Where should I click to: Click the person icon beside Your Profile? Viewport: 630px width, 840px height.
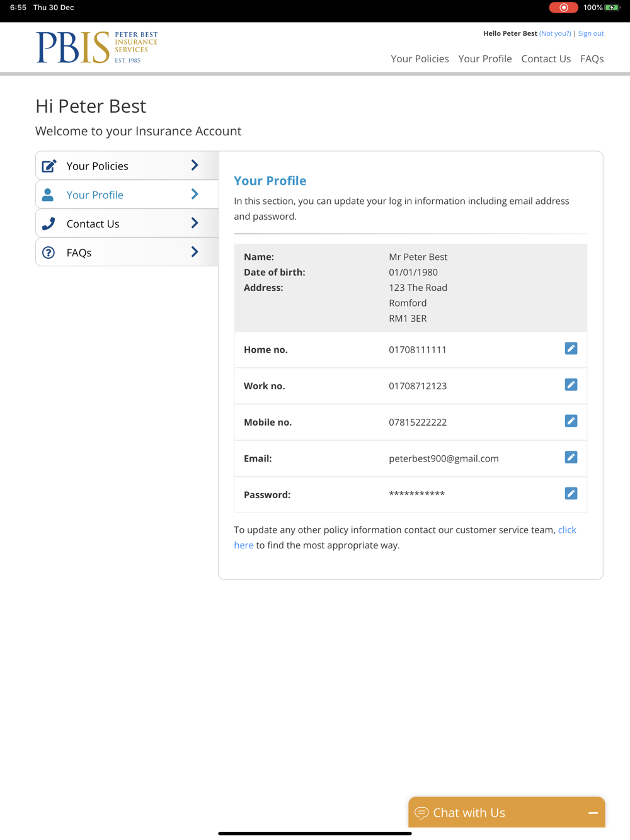click(x=48, y=195)
